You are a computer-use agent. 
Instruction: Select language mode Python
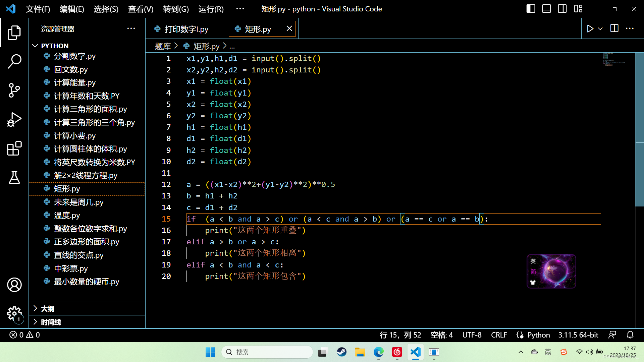coord(538,335)
